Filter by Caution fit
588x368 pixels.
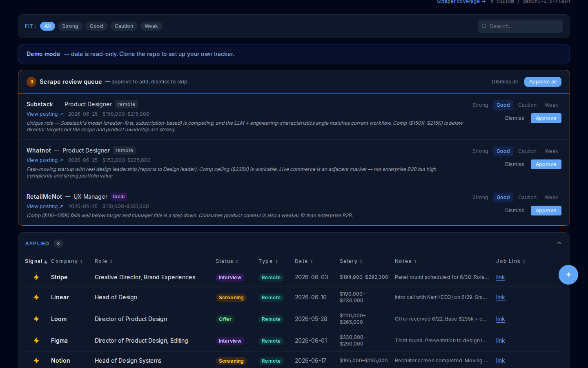pos(124,26)
